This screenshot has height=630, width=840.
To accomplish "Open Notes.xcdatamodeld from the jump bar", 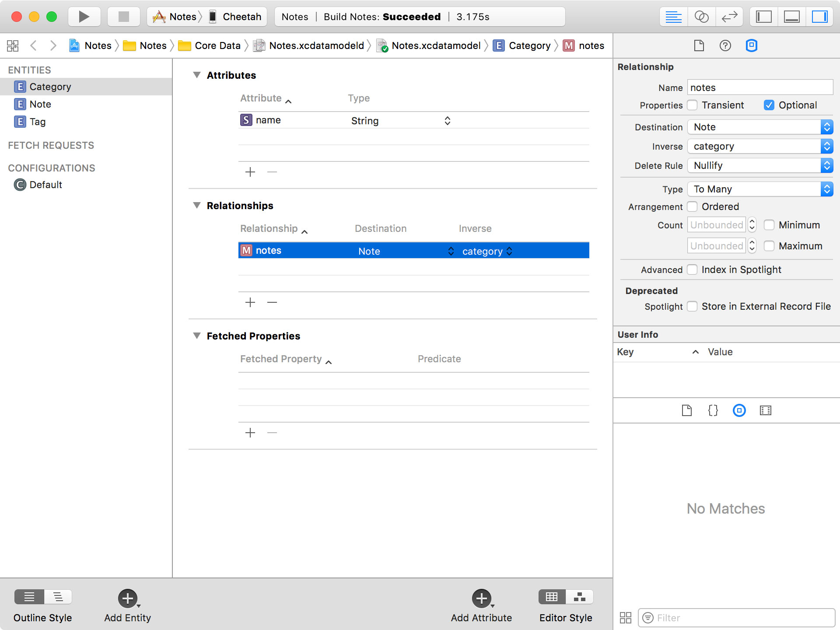I will [316, 45].
